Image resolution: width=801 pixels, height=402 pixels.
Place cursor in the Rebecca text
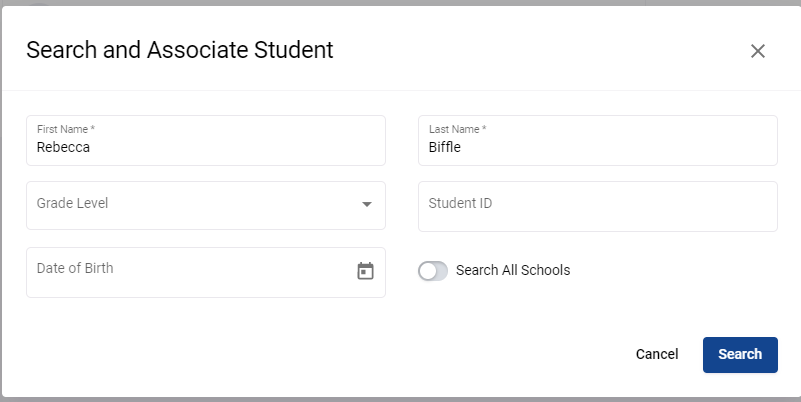point(63,147)
